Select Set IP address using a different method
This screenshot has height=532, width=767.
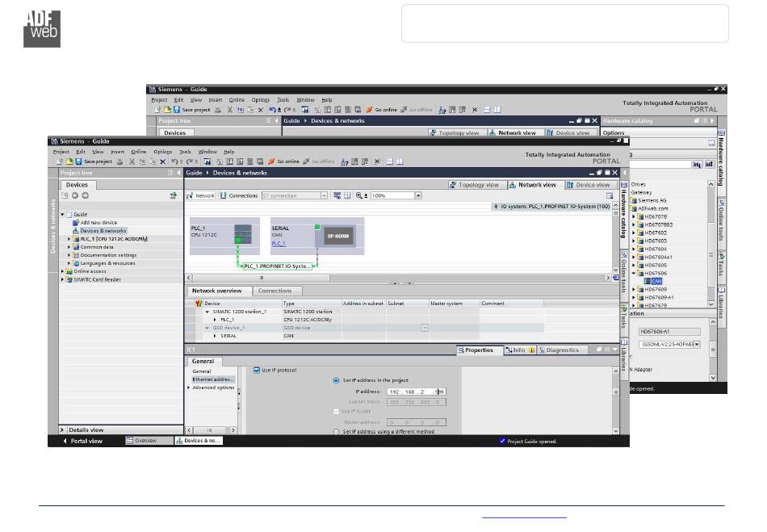point(336,432)
